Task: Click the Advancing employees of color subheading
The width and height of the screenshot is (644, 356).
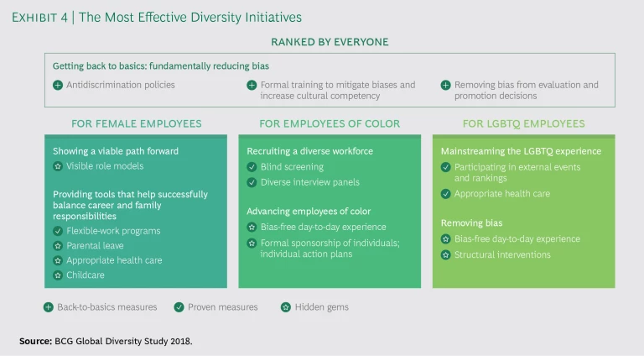Action: (308, 211)
